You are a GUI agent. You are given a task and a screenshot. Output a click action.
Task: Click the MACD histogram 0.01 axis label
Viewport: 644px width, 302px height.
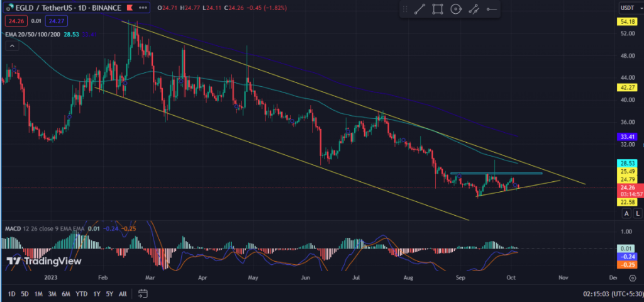626,248
